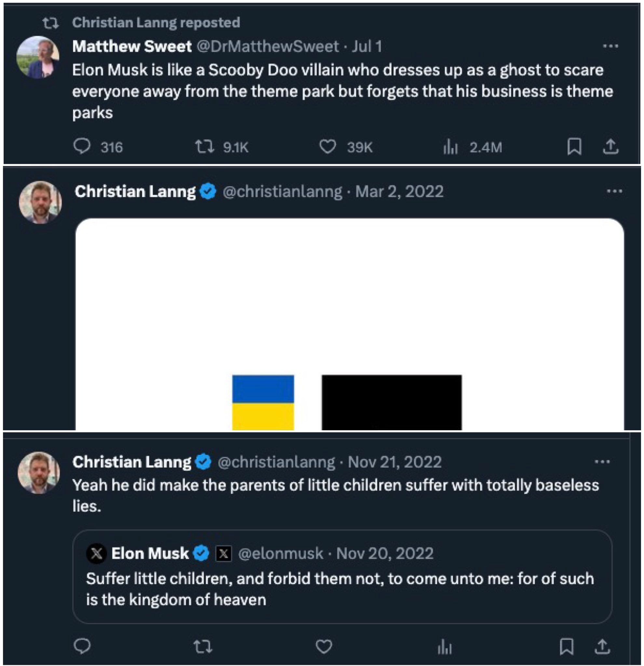
Task: Bookmark Matthew Sweet's tweet
Action: click(x=574, y=147)
